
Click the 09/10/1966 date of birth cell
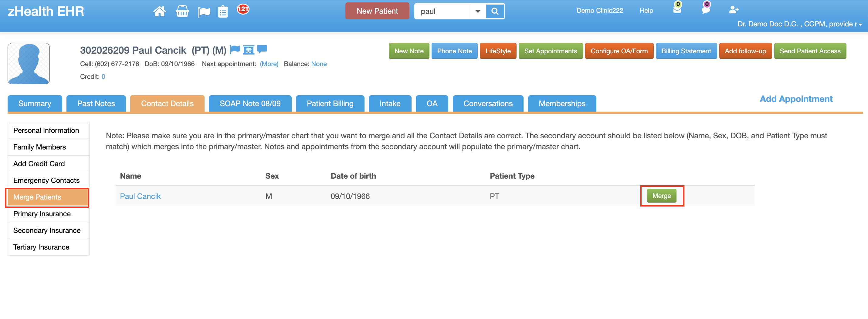pyautogui.click(x=350, y=196)
